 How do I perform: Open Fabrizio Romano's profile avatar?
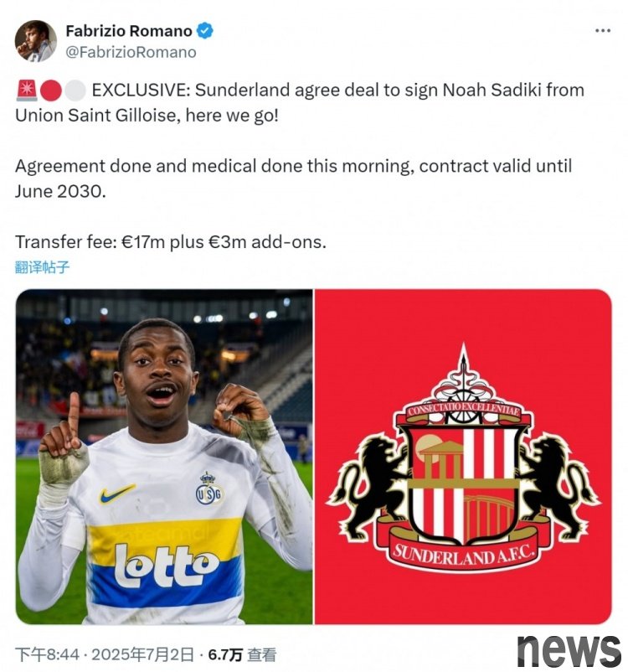[x=35, y=41]
